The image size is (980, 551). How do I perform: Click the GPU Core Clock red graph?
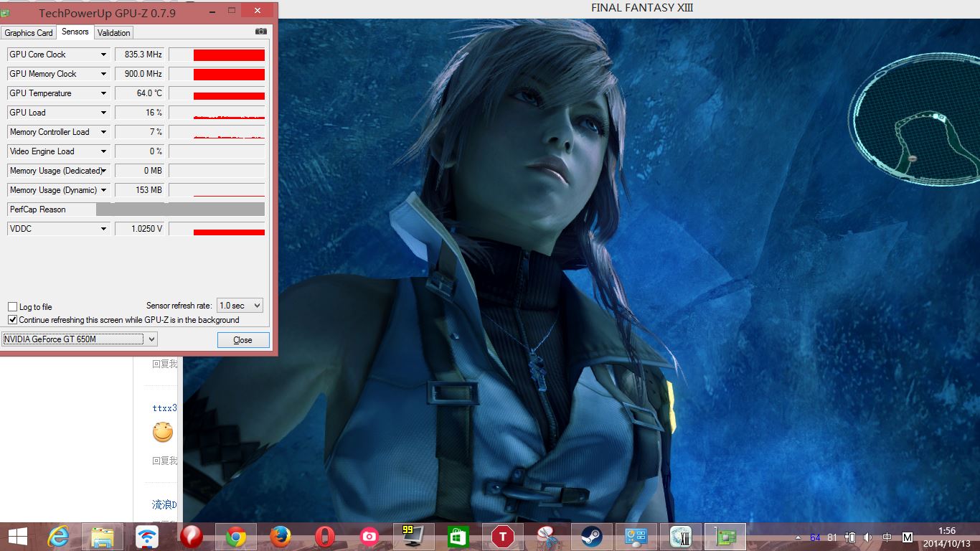pos(217,55)
